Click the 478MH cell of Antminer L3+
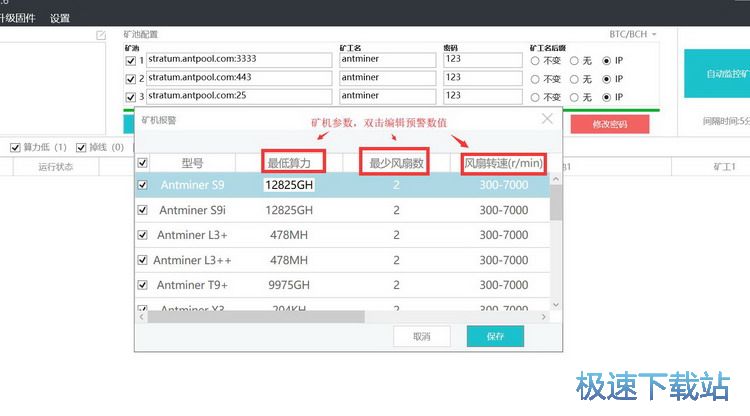The width and height of the screenshot is (750, 416). (289, 235)
